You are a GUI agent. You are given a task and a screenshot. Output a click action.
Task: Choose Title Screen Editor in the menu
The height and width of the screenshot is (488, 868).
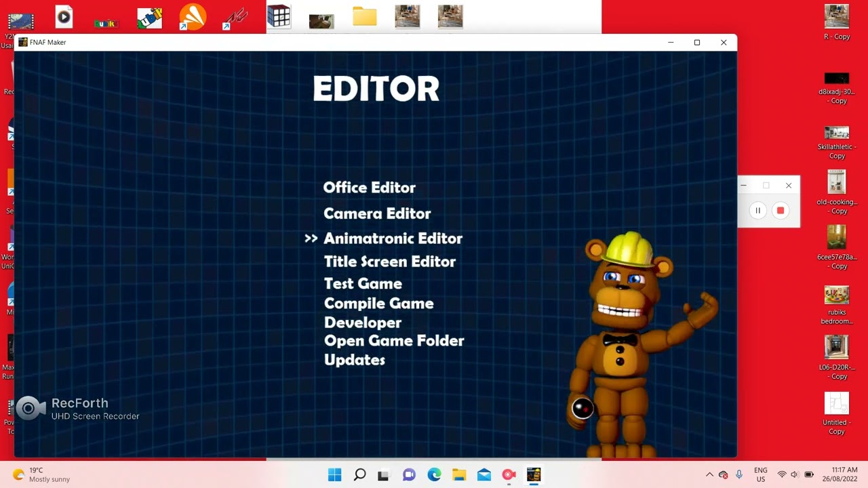click(389, 262)
